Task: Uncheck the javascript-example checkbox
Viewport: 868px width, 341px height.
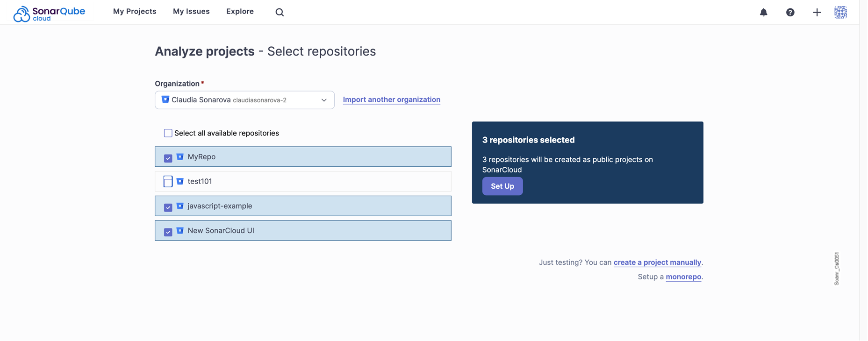Action: click(168, 207)
